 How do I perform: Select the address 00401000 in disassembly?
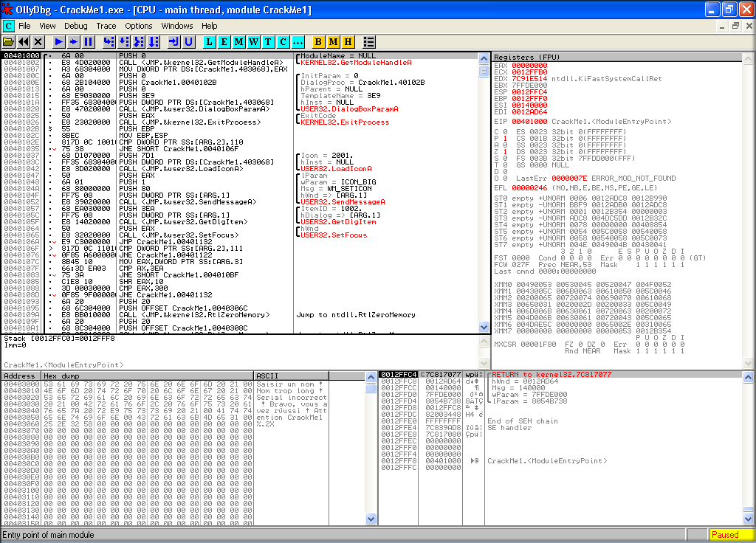[x=21, y=56]
